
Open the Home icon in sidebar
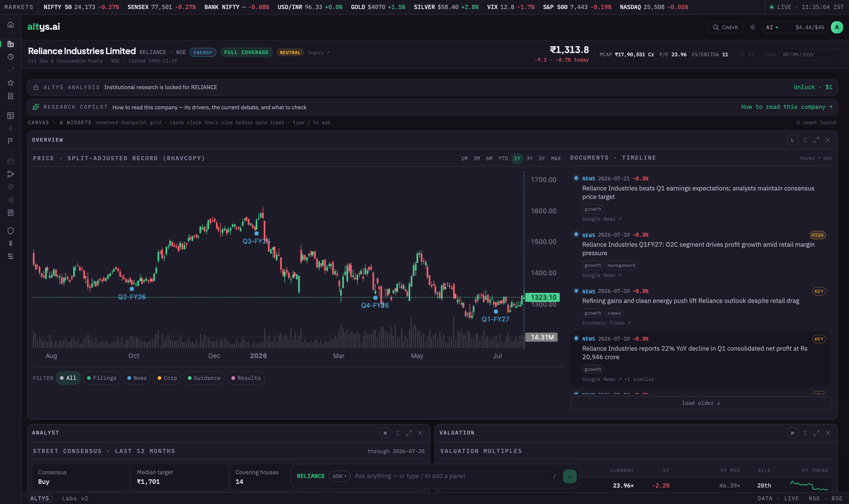[11, 24]
